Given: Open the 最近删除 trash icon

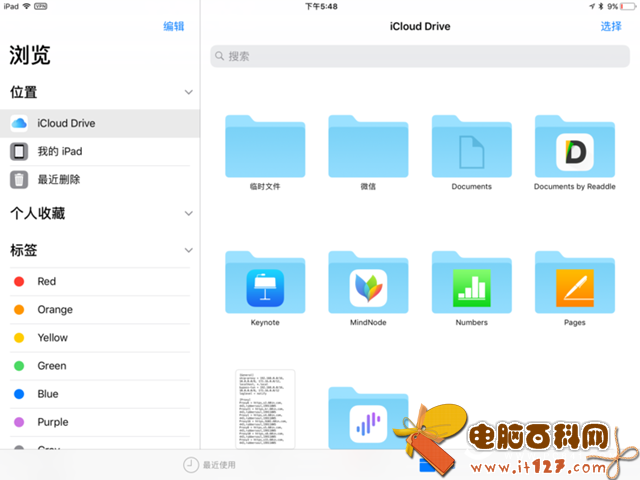Looking at the screenshot, I should coord(19,180).
